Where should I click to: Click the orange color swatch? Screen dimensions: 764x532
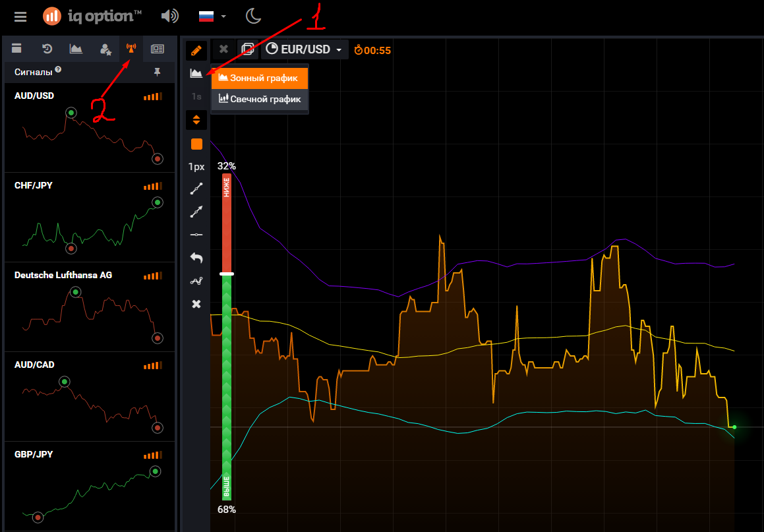[x=196, y=144]
